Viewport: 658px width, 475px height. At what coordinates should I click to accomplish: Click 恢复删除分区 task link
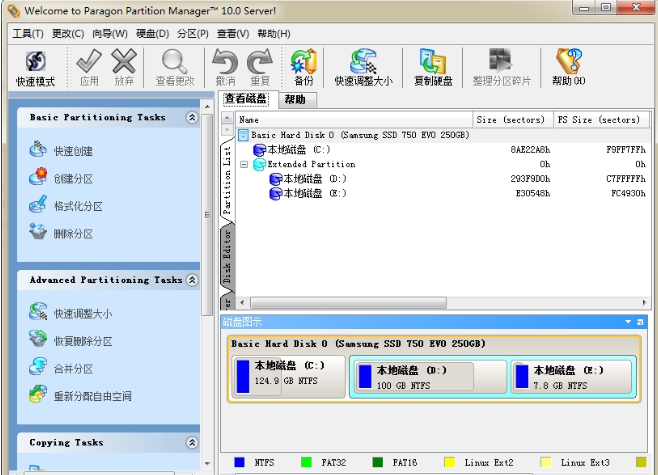click(x=83, y=341)
